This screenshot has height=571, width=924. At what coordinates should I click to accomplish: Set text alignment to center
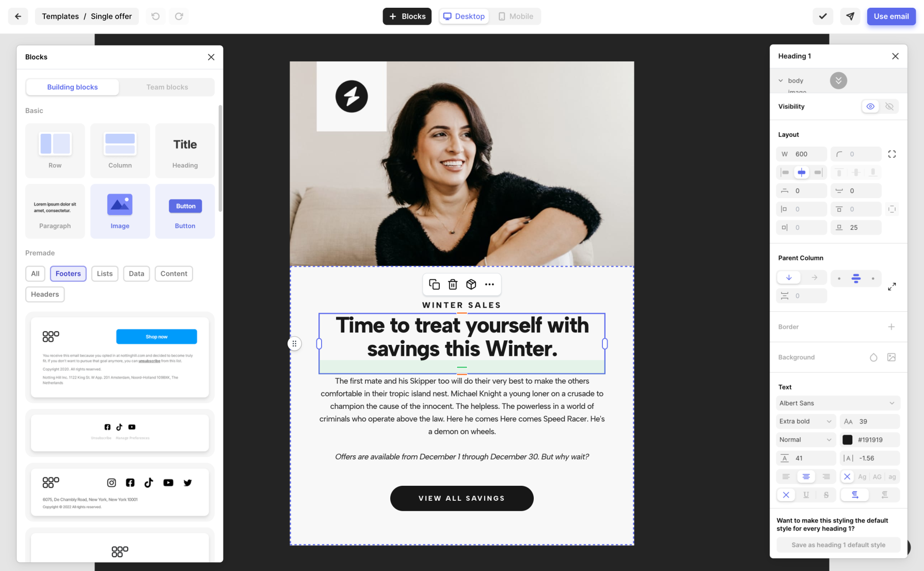[806, 477]
